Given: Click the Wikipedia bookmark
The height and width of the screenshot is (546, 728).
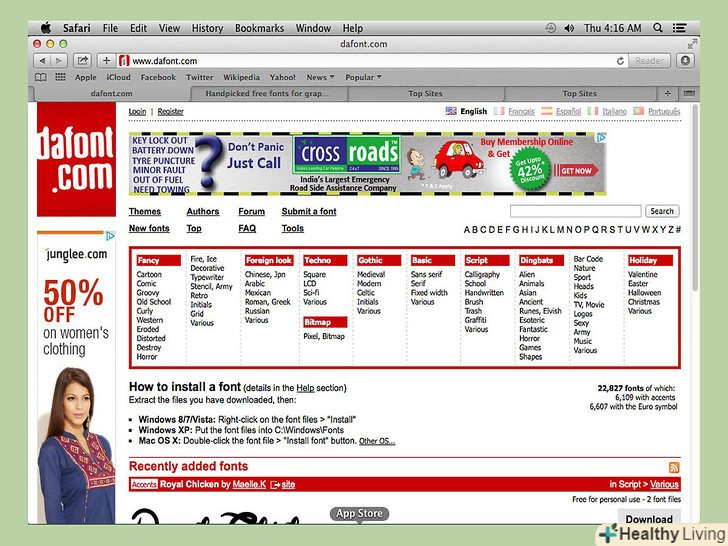Looking at the screenshot, I should [241, 78].
